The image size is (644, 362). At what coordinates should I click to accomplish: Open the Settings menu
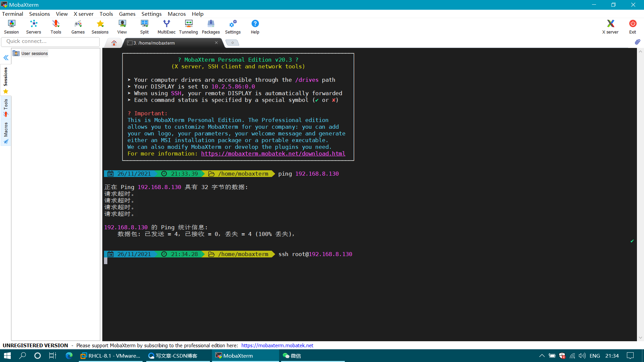(151, 14)
